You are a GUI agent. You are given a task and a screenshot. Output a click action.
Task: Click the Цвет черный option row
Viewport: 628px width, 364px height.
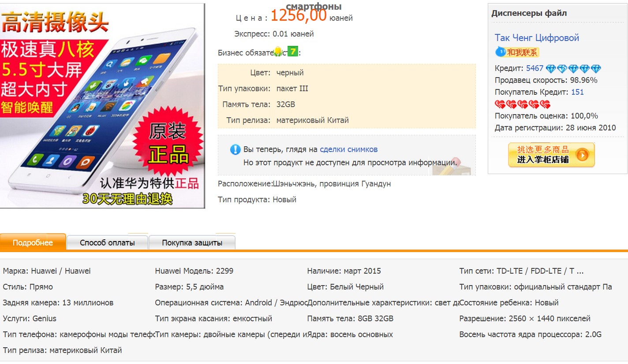[x=347, y=73]
